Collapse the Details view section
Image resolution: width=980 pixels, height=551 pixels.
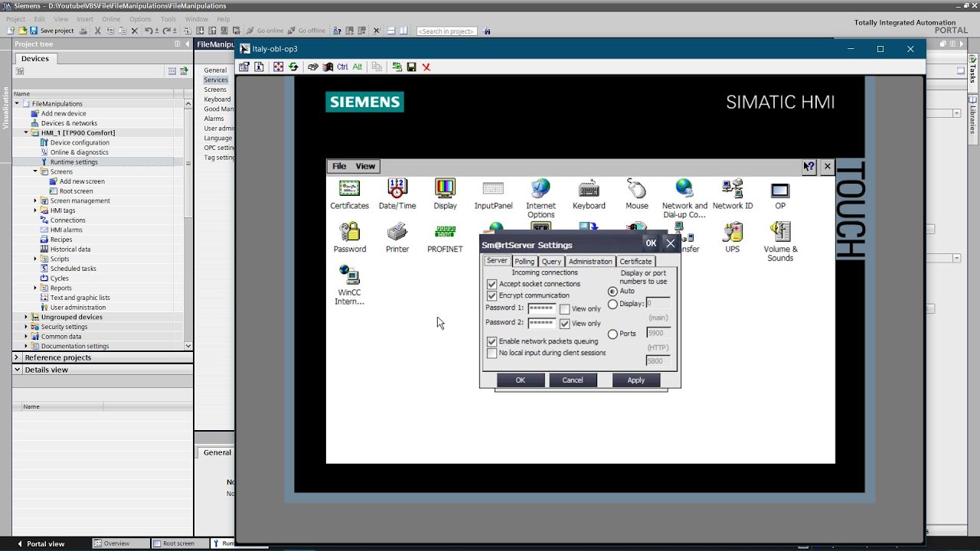click(17, 370)
